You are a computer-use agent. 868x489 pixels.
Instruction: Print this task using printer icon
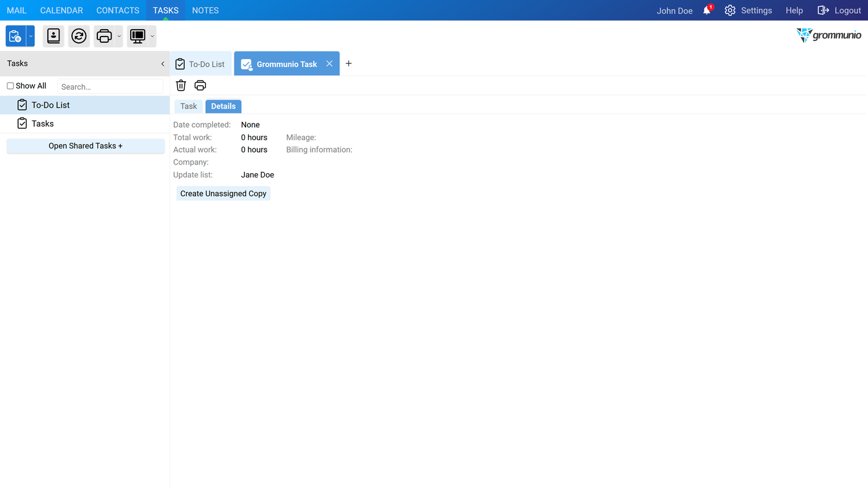click(x=200, y=85)
